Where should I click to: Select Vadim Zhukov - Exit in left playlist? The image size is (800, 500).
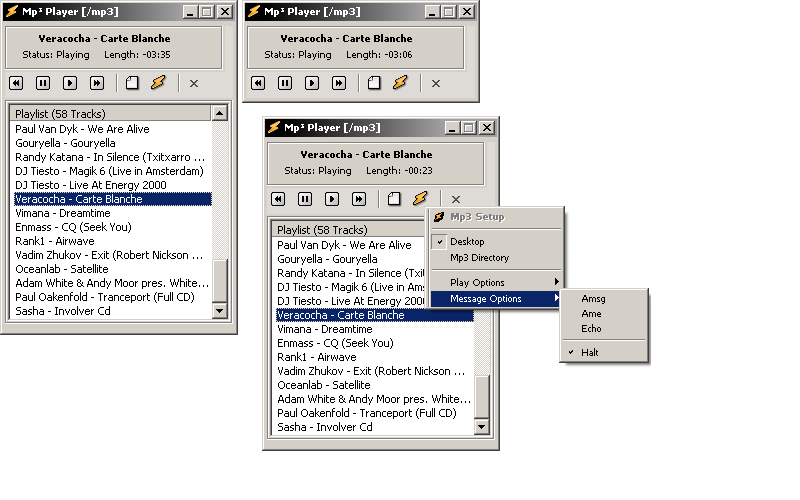113,255
